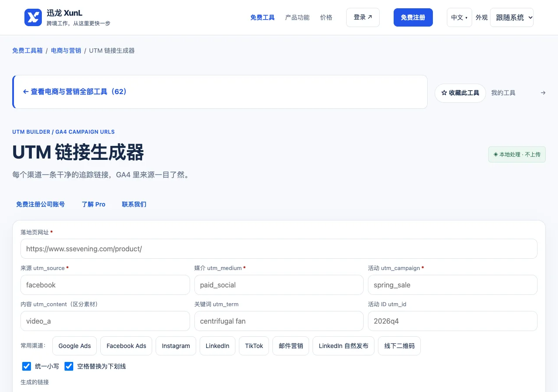Click the 收藏此工具 button

pyautogui.click(x=460, y=93)
